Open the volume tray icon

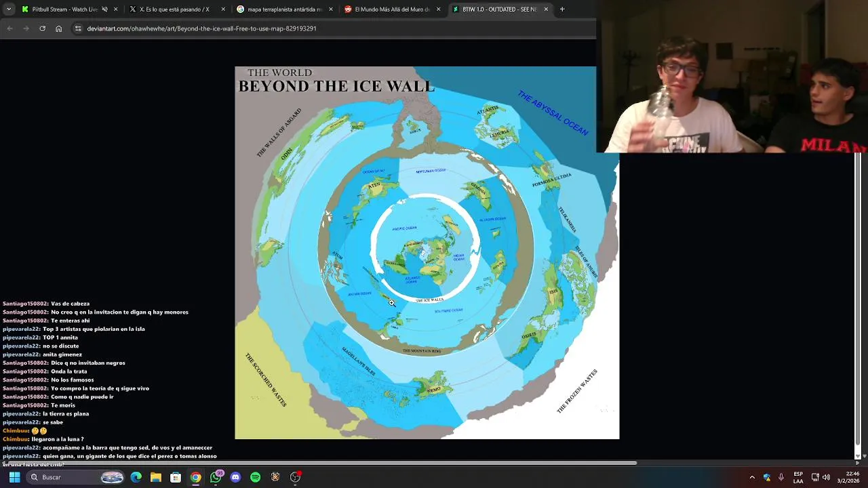click(826, 477)
